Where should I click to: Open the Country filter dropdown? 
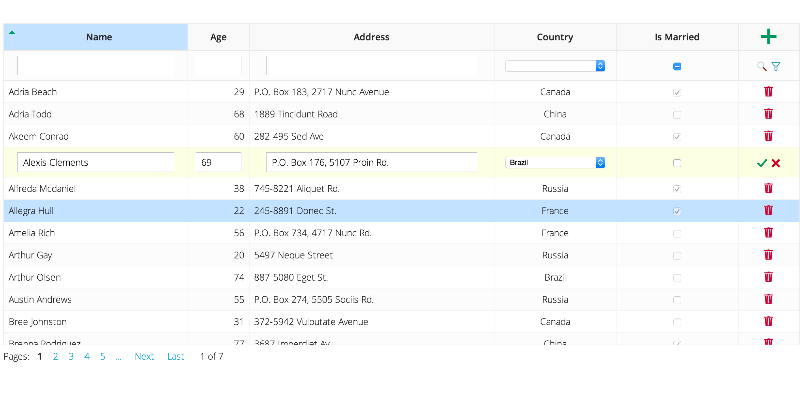pyautogui.click(x=555, y=66)
